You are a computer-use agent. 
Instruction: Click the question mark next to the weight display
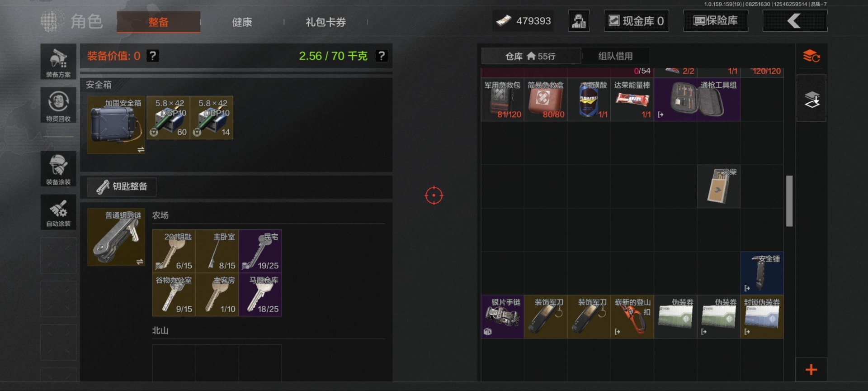pos(382,56)
